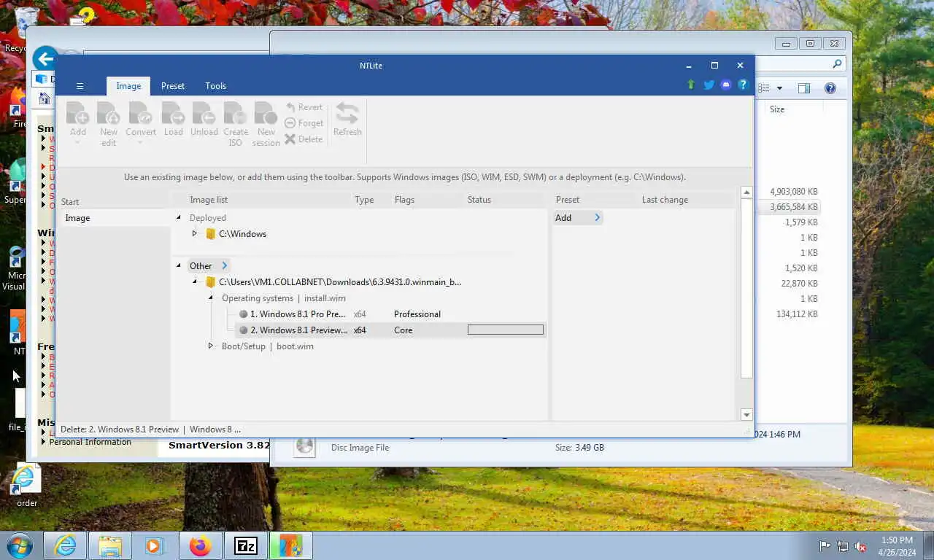This screenshot has width=934, height=560.
Task: Toggle the preview pane icon in Explorer
Action: click(x=804, y=88)
